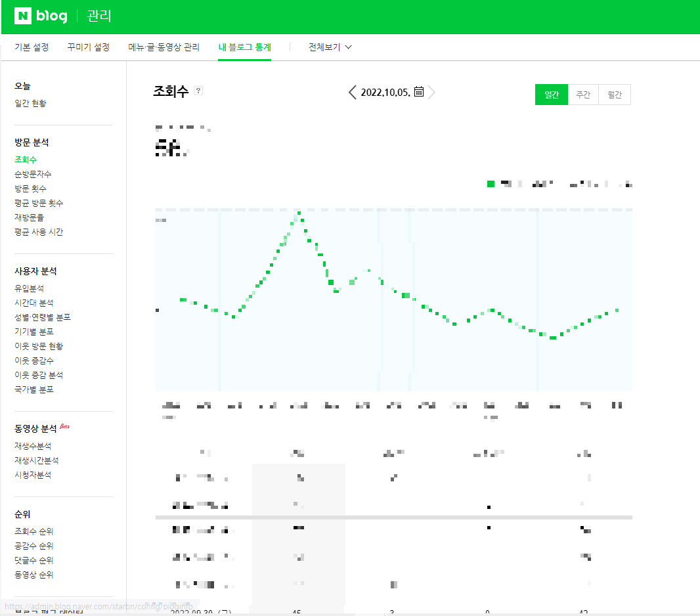
Task: Click the left arrow to previous date
Action: coord(353,93)
